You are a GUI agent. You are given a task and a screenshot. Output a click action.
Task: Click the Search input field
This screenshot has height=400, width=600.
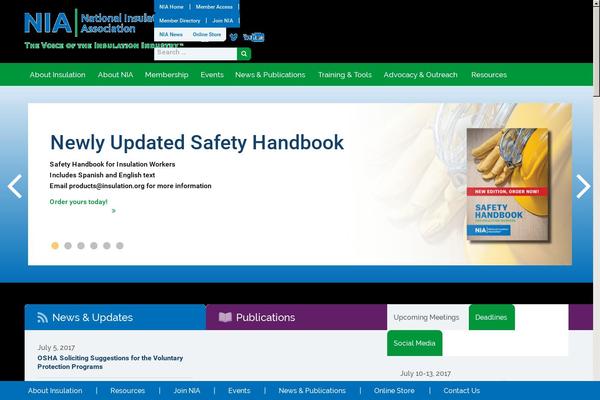point(196,54)
